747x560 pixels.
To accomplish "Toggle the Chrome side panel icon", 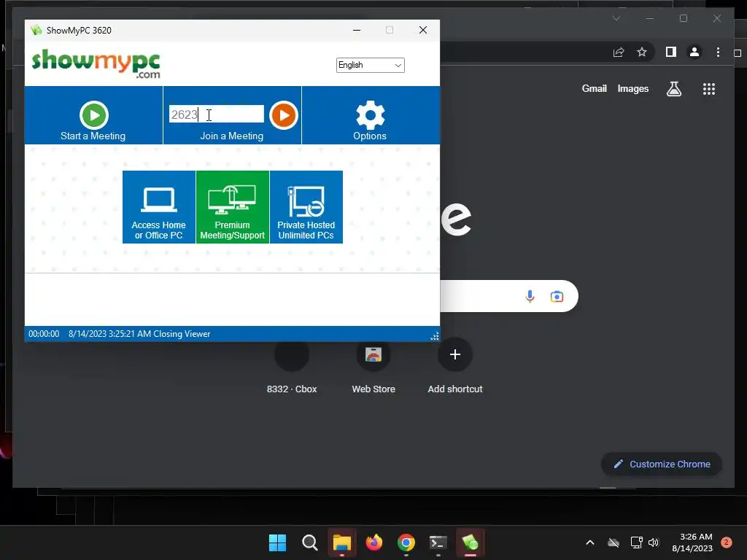I will coord(671,52).
